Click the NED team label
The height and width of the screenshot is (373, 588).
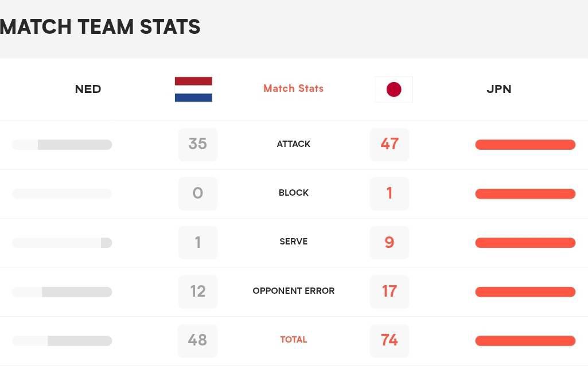tap(88, 90)
